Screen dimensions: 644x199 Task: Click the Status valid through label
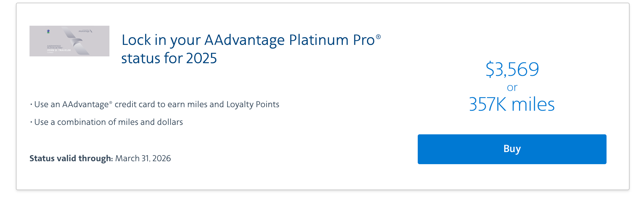tap(71, 159)
